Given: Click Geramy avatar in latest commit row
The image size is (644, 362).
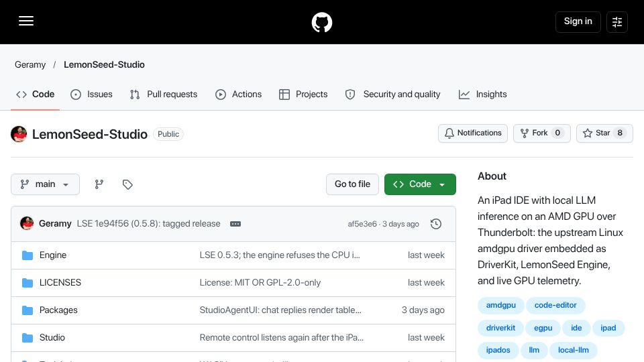Looking at the screenshot, I should tap(27, 224).
